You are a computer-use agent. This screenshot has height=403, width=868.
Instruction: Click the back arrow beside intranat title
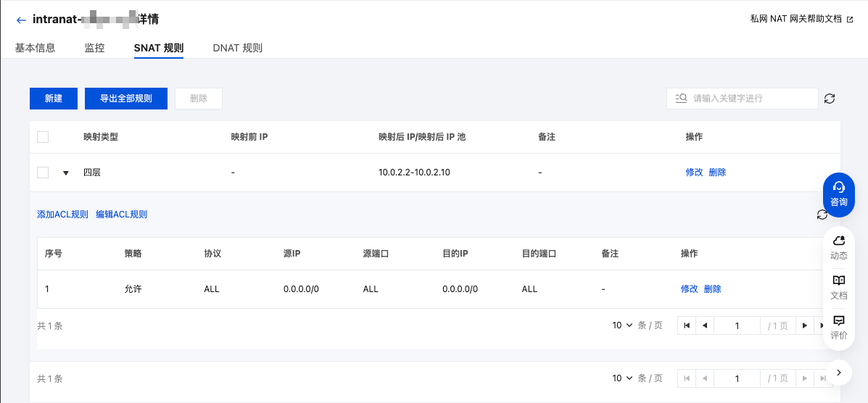click(x=21, y=20)
